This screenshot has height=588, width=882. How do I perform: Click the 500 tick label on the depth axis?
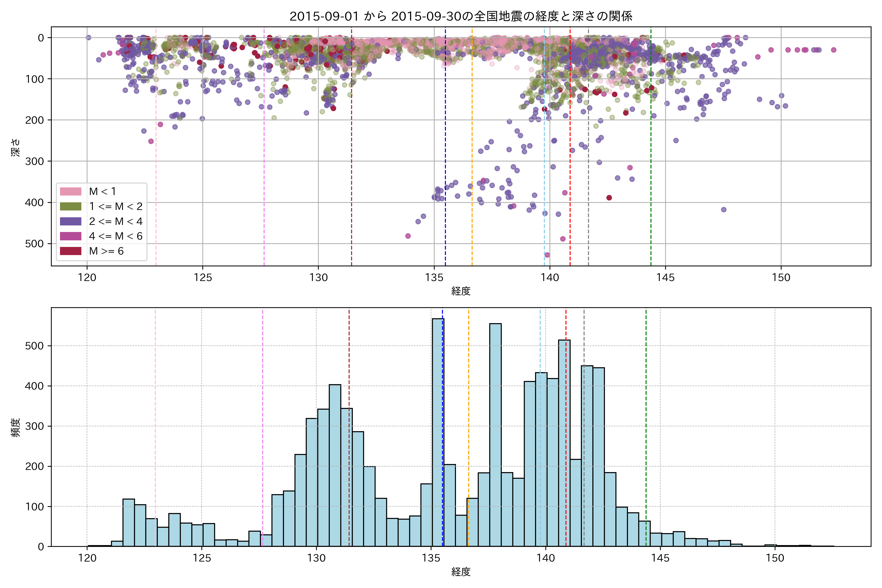(x=35, y=244)
